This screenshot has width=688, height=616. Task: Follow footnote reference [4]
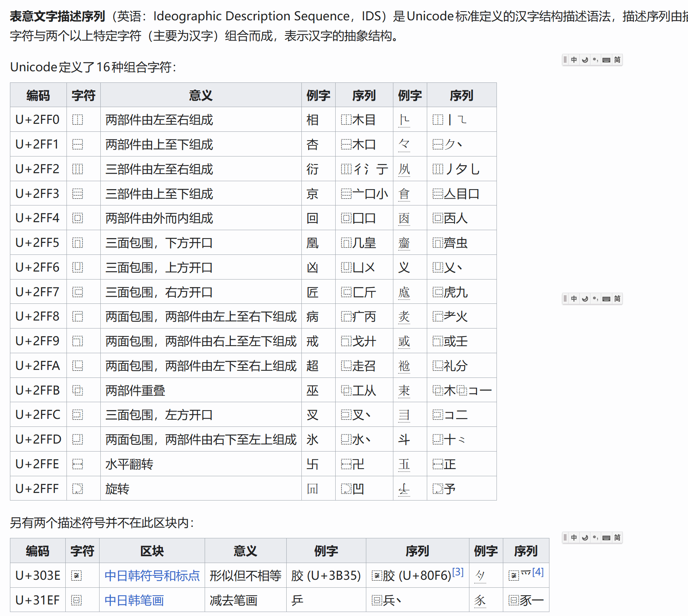[x=538, y=572]
